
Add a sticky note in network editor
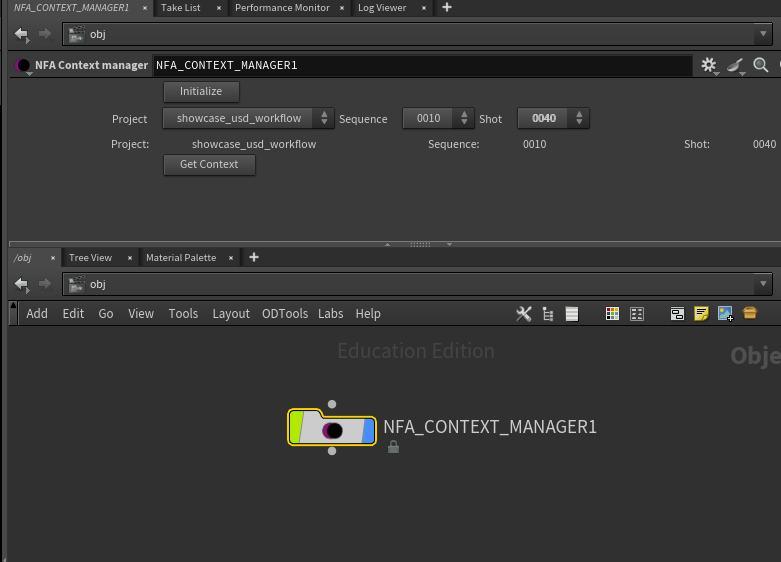[x=701, y=314]
